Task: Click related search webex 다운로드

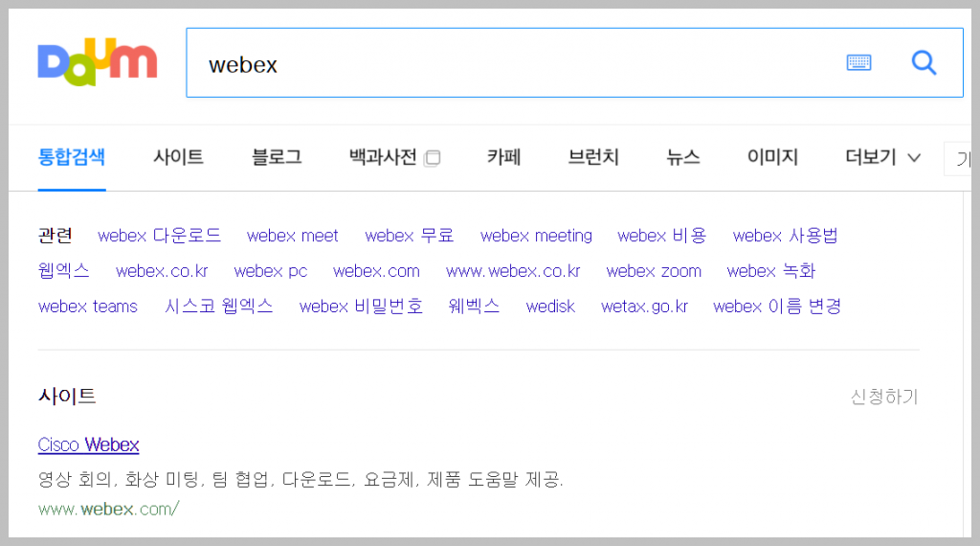Action: point(160,236)
